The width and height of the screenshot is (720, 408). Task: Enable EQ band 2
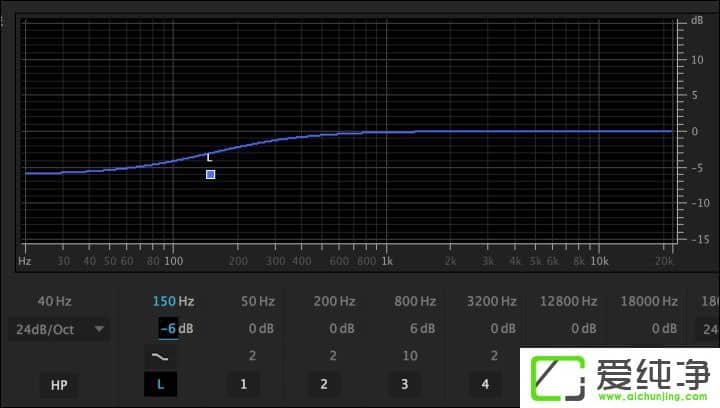[323, 384]
